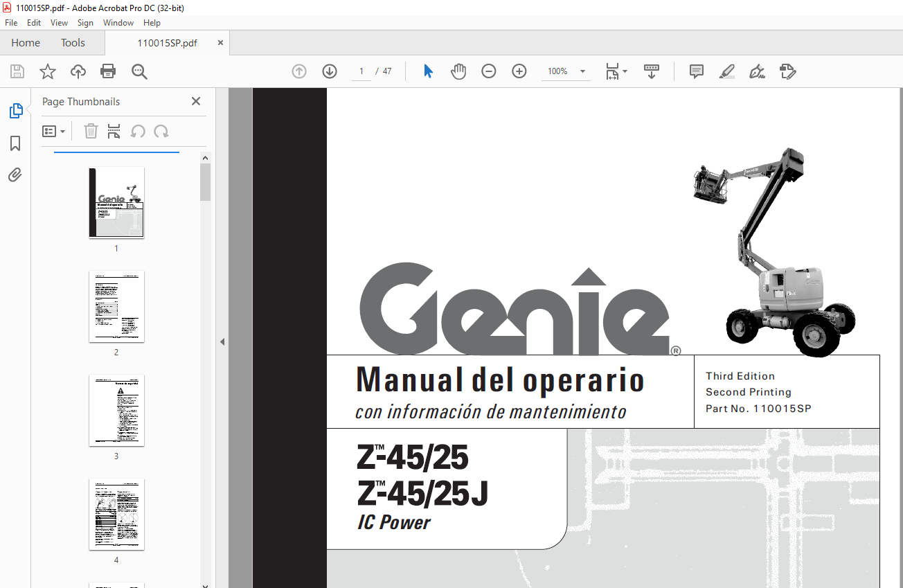The height and width of the screenshot is (588, 903).
Task: Open the Bookmarks sidebar icon
Action: (x=15, y=143)
